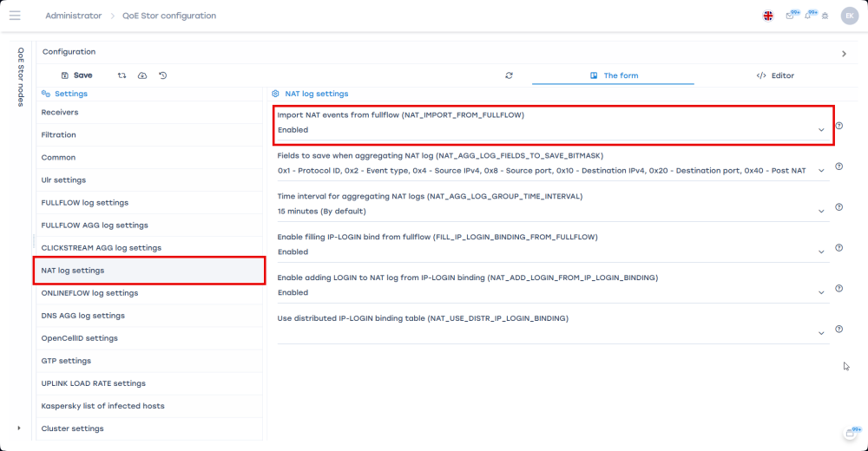This screenshot has height=451, width=868.
Task: Select The form tab
Action: [x=613, y=75]
